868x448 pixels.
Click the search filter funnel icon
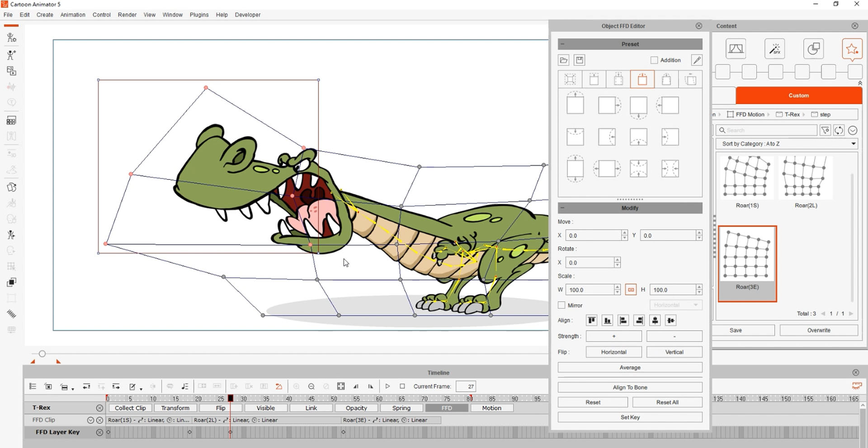point(825,130)
